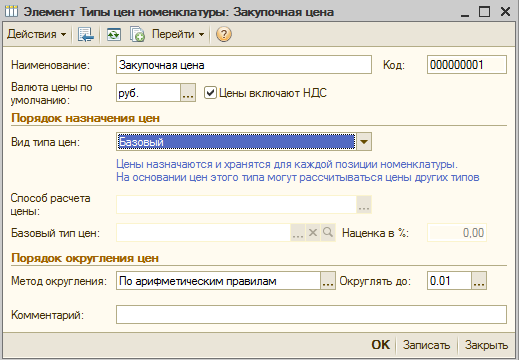Click the re-read refresh toolbar icon
Image resolution: width=519 pixels, height=360 pixels.
tap(114, 34)
